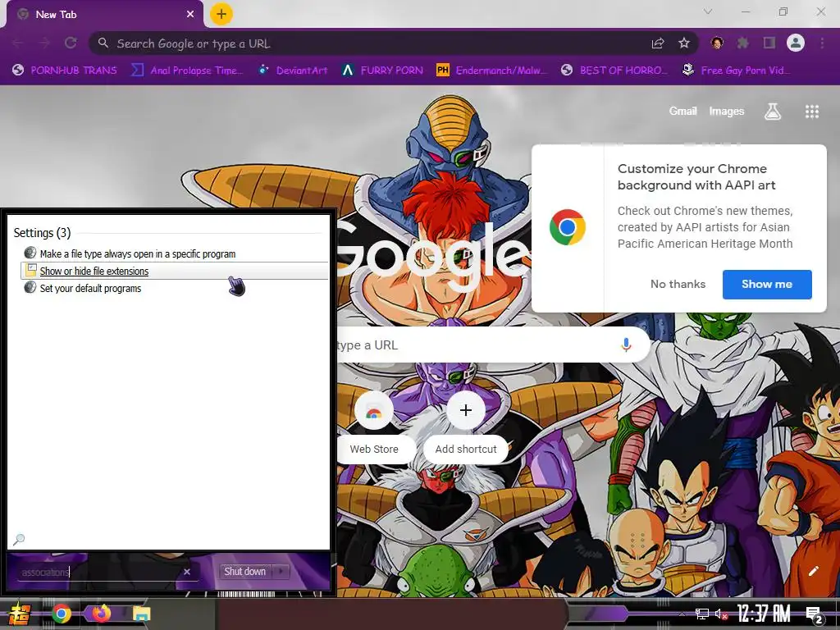Open the tab search chevron
Viewport: 840px width, 630px height.
click(708, 11)
